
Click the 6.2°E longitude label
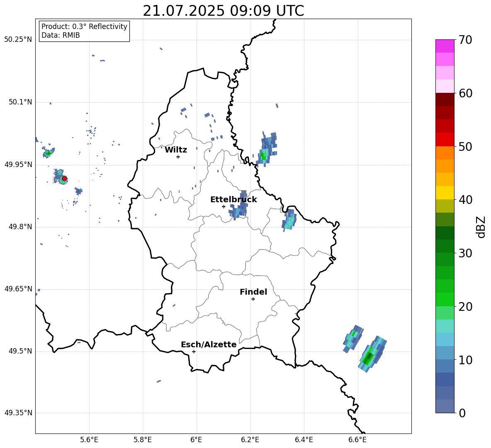(x=250, y=440)
